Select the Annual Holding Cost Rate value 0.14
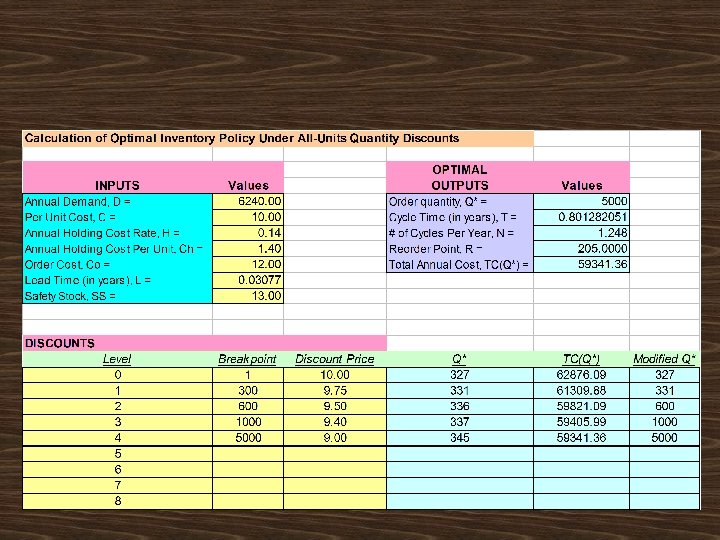Viewport: 720px width, 540px height. (248, 233)
